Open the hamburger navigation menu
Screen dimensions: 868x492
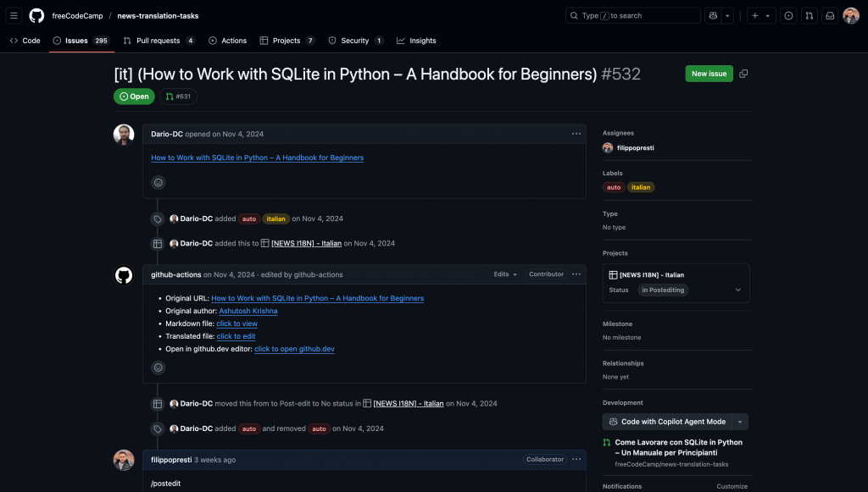14,15
